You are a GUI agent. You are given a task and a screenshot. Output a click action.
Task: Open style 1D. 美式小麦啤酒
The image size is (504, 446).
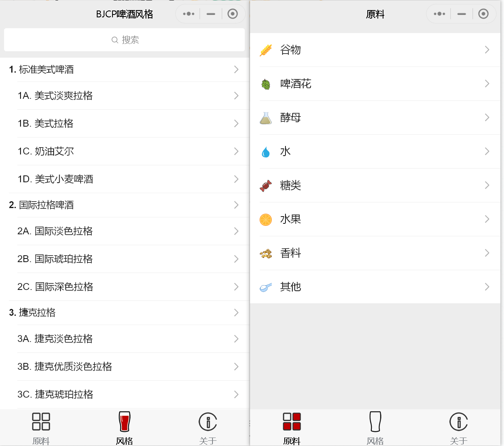coord(125,179)
